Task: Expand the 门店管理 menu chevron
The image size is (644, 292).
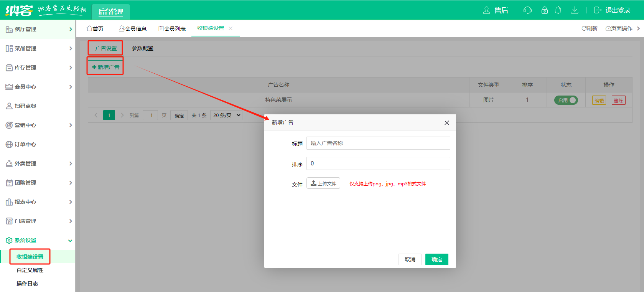Action: 71,221
